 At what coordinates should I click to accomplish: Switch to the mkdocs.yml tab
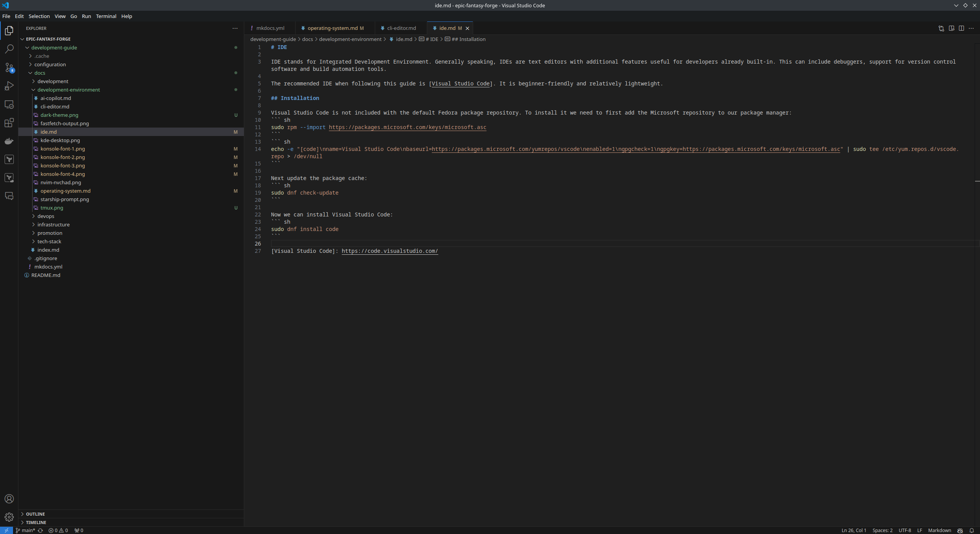[270, 28]
